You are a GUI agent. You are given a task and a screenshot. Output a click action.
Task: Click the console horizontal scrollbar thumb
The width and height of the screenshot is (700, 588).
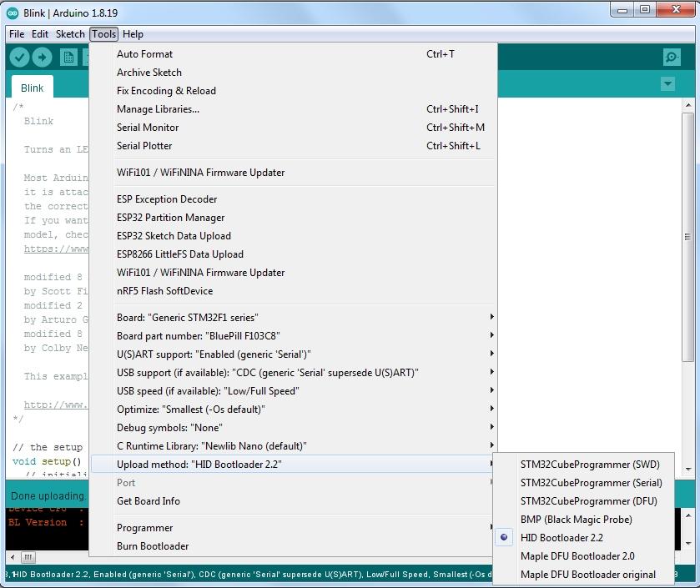click(x=28, y=557)
